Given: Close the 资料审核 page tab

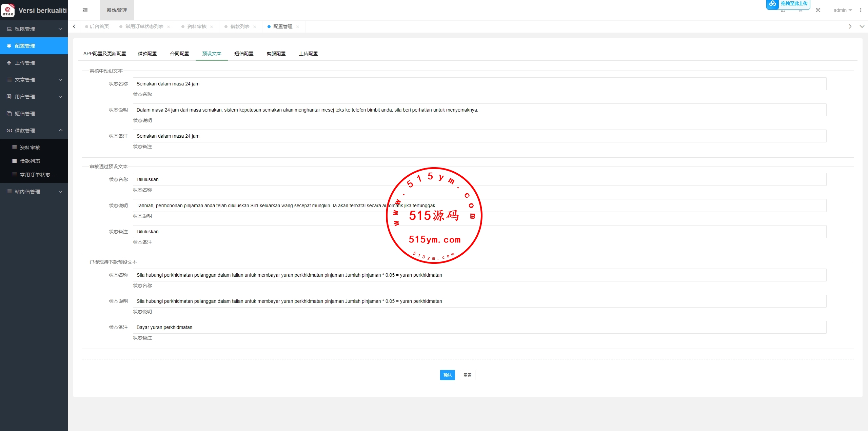Looking at the screenshot, I should (212, 27).
